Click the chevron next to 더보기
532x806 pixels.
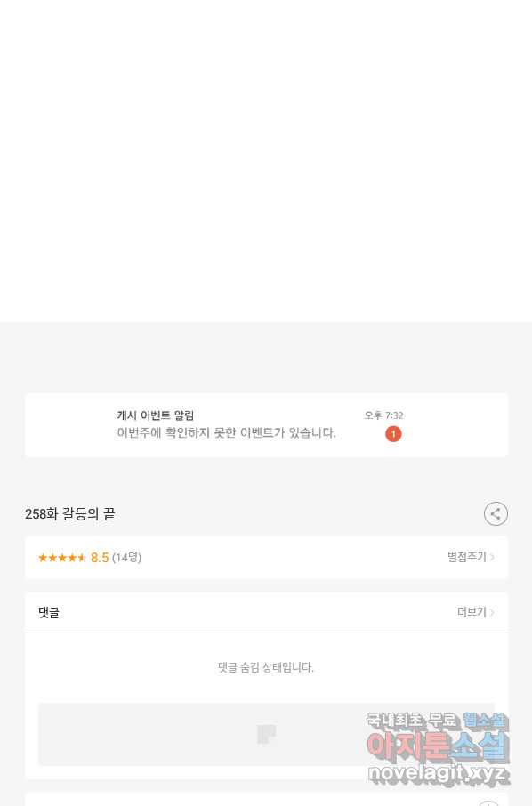493,612
